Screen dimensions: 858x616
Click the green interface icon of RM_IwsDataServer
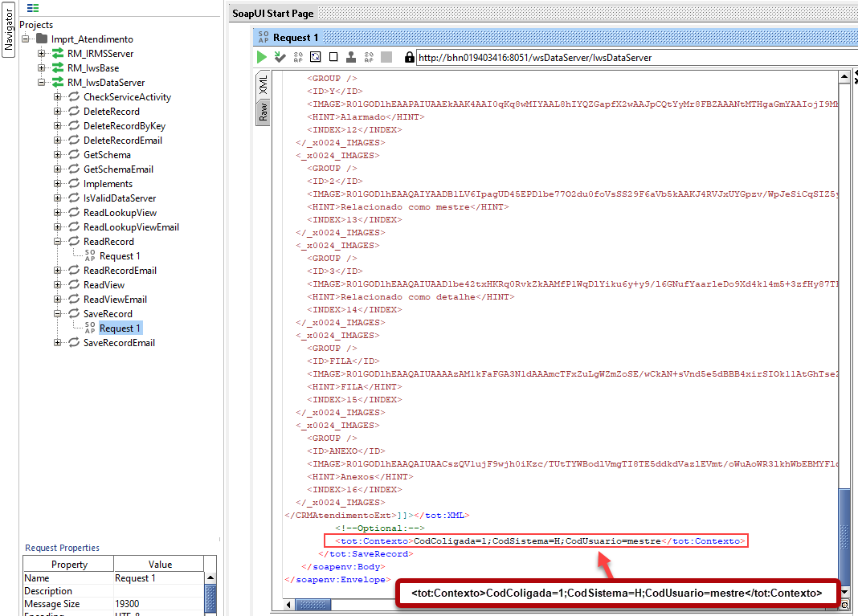(x=58, y=82)
